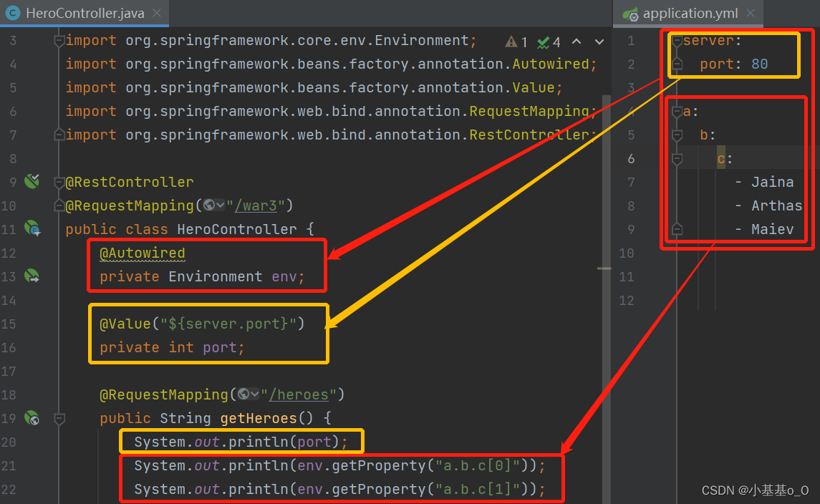
Task: Toggle fold end marker on Maiev line
Action: coord(677,229)
